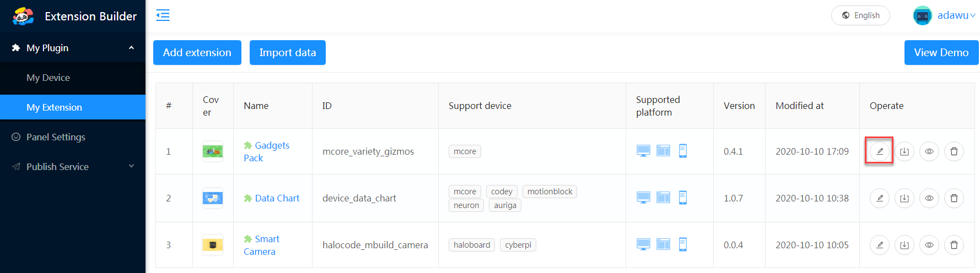
Task: Open the adawu user account dropdown
Action: pos(945,15)
